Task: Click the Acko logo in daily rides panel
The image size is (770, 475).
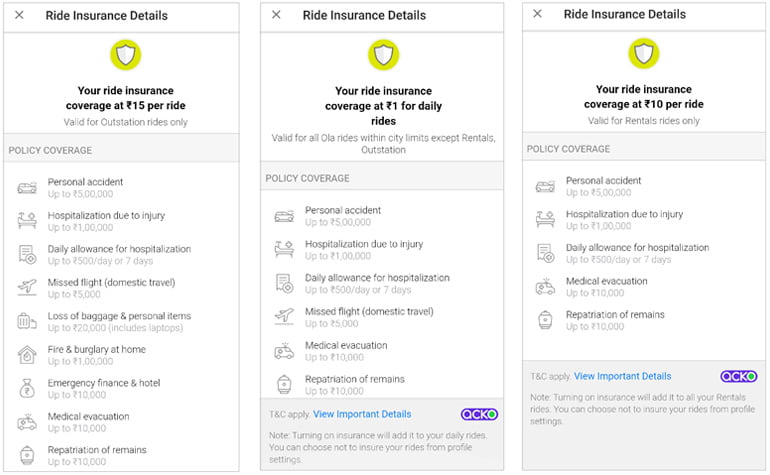Action: 479,414
